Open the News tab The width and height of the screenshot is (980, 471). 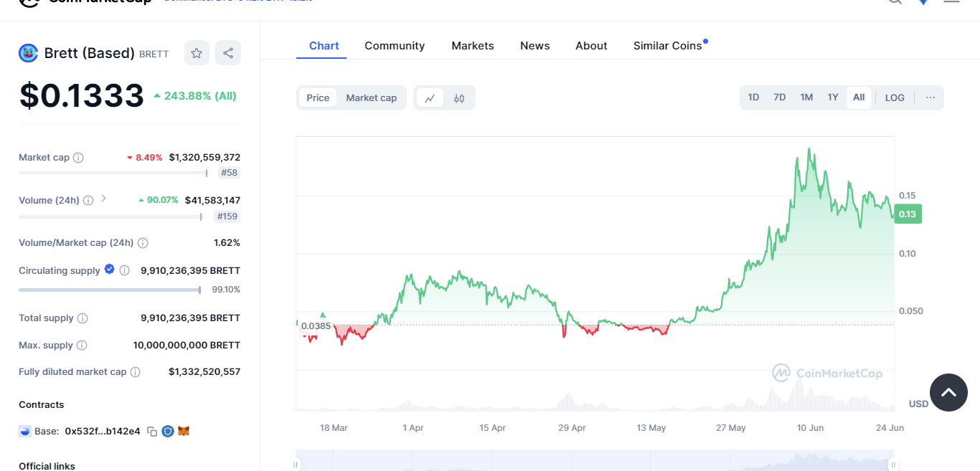[535, 46]
